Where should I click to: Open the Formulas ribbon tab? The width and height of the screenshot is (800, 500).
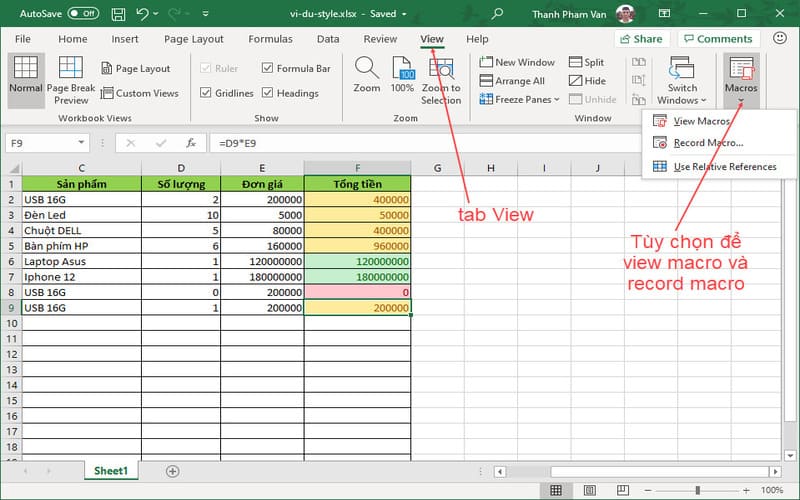[270, 39]
